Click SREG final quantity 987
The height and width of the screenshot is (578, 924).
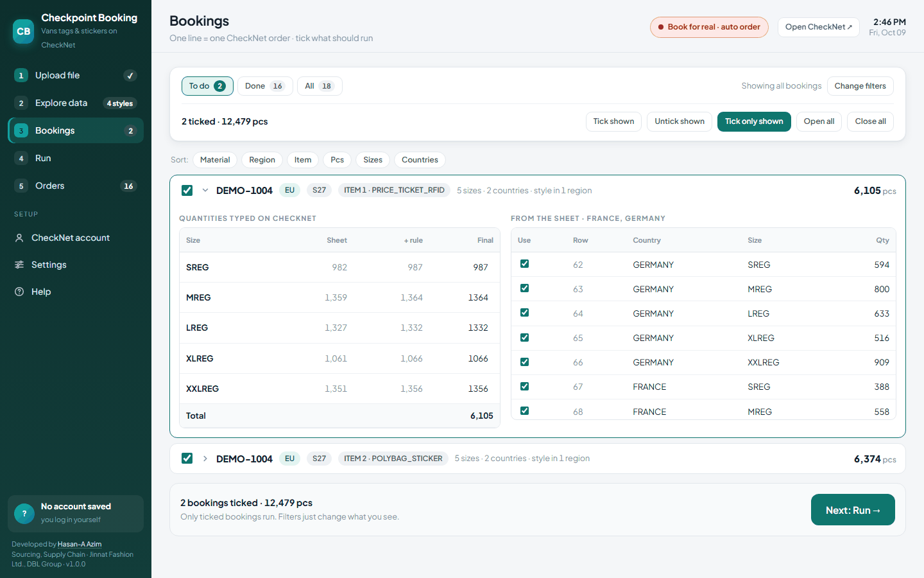(481, 267)
